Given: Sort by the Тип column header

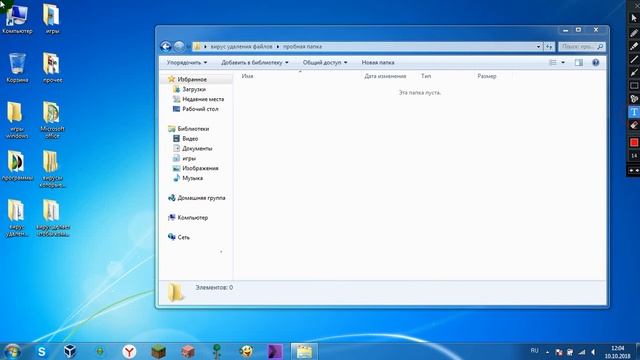Looking at the screenshot, I should [x=426, y=76].
